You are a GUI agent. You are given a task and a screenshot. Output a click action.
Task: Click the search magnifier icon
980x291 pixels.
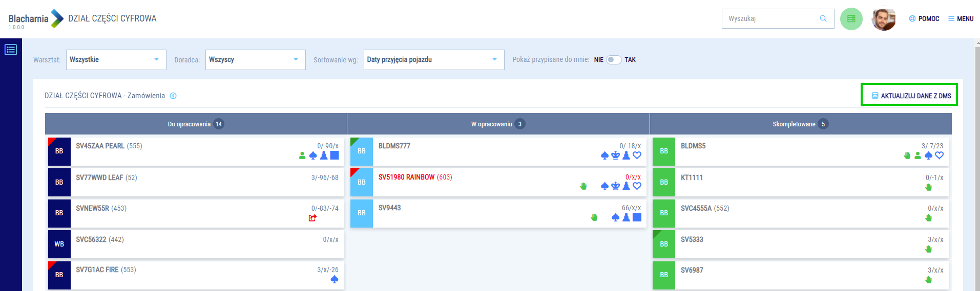823,18
